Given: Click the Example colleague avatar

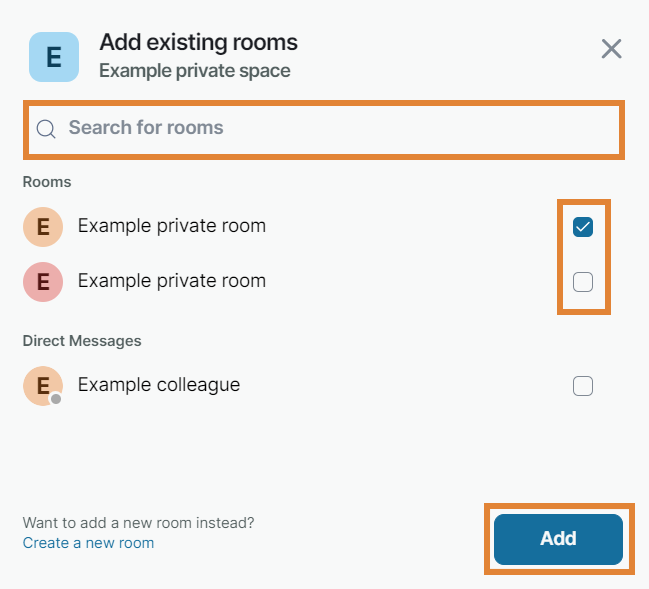Looking at the screenshot, I should click(x=43, y=386).
